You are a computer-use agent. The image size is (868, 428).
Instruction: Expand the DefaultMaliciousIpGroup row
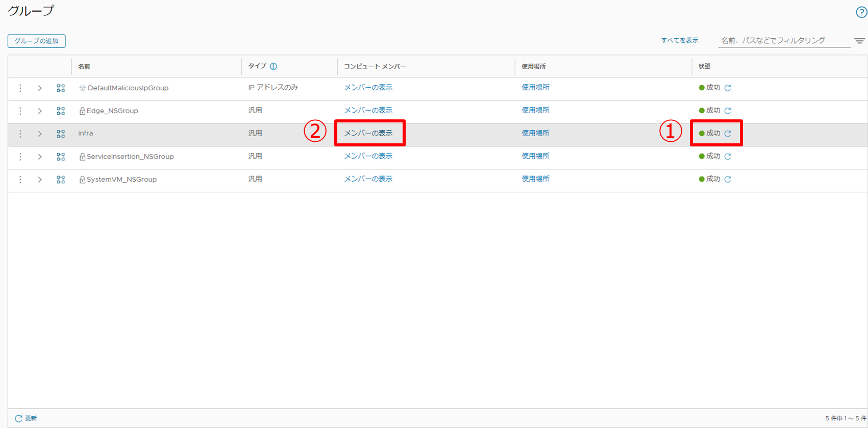pos(40,88)
